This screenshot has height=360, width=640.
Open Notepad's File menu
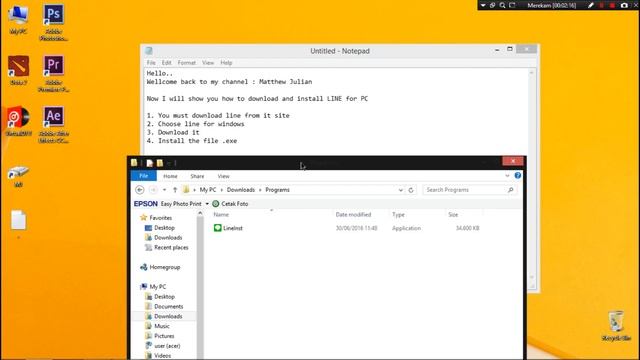click(x=151, y=63)
